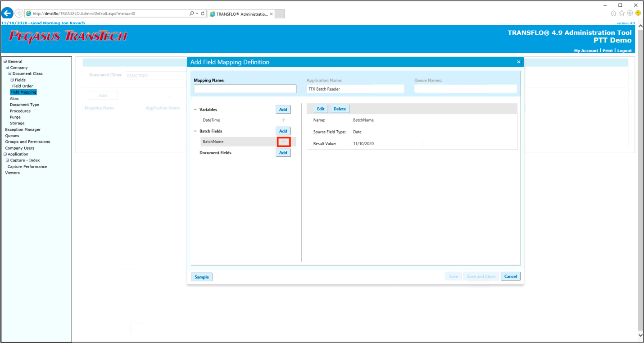The image size is (644, 343).
Task: Click the refresh icon in address bar
Action: (x=203, y=14)
